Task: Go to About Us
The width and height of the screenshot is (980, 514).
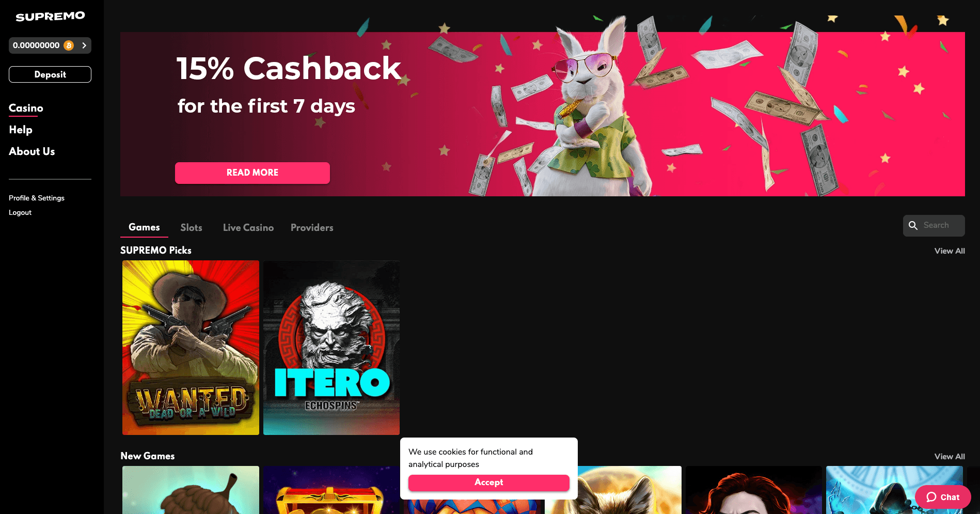Action: coord(31,151)
